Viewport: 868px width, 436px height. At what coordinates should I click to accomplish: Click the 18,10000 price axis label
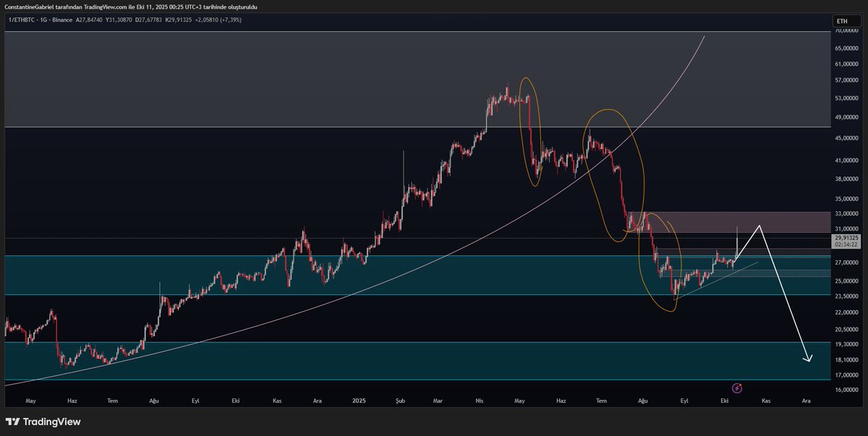[846, 359]
